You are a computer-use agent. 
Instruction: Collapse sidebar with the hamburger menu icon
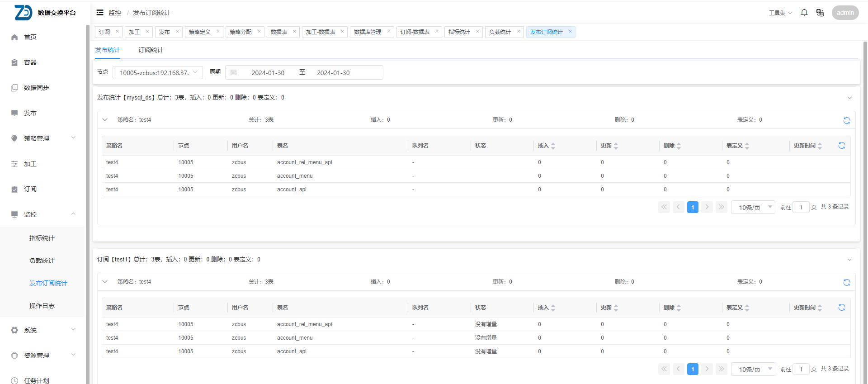(100, 13)
